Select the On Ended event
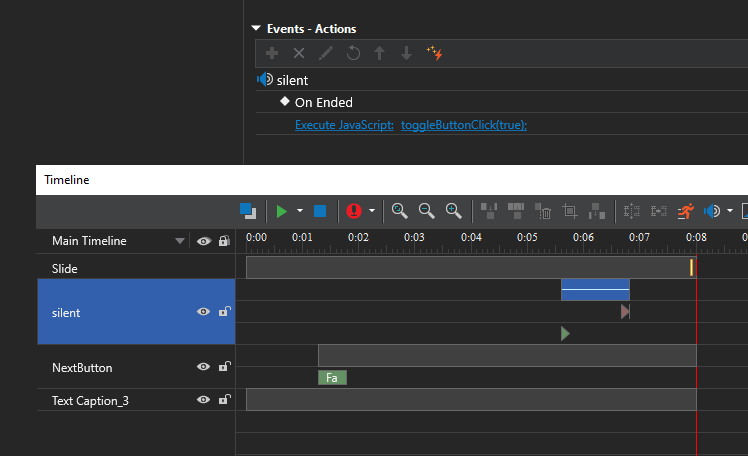This screenshot has width=748, height=456. (323, 102)
